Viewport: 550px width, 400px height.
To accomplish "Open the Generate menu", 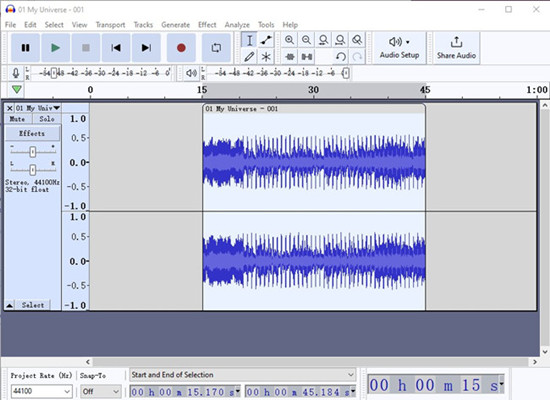I will click(x=175, y=25).
